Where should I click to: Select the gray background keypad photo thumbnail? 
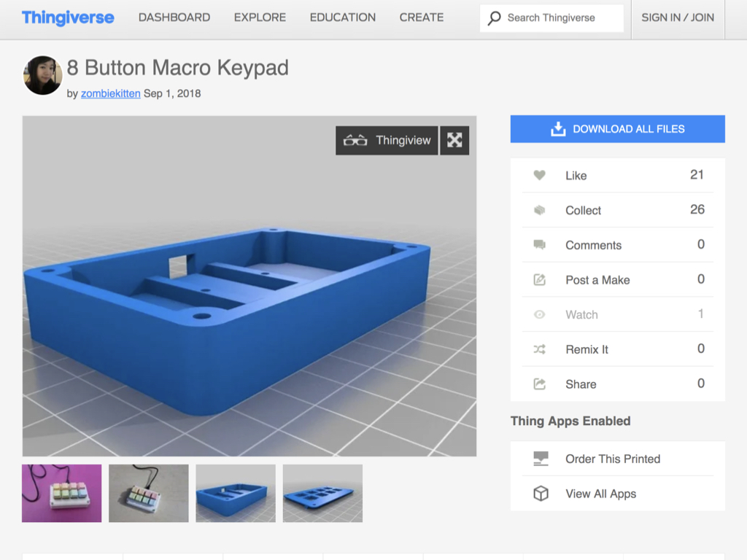(x=149, y=494)
